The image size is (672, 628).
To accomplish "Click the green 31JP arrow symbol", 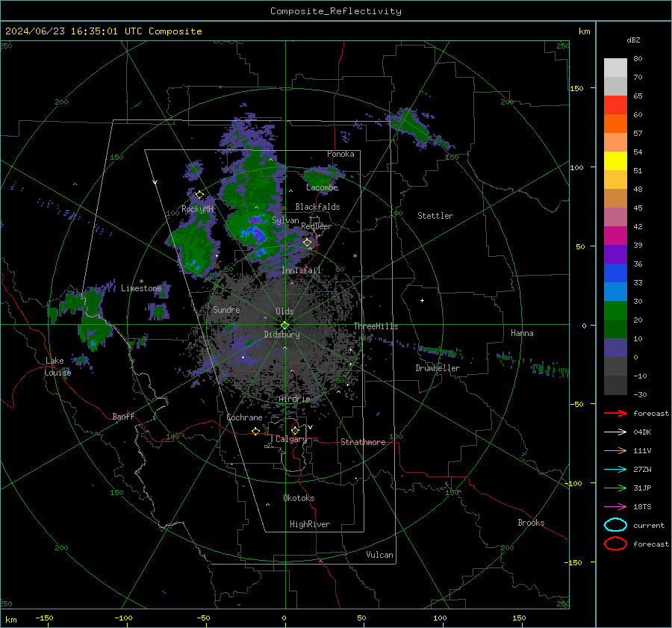I will [x=615, y=488].
